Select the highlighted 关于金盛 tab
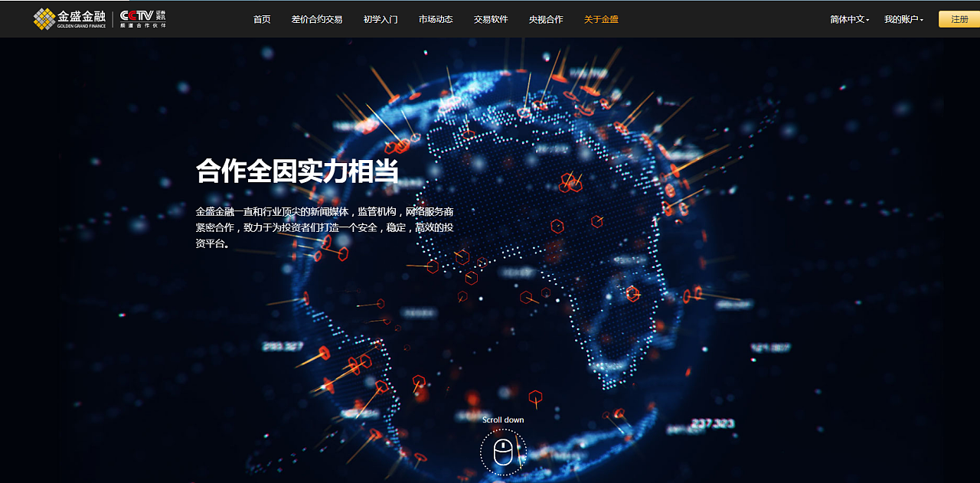980x483 pixels. [601, 19]
